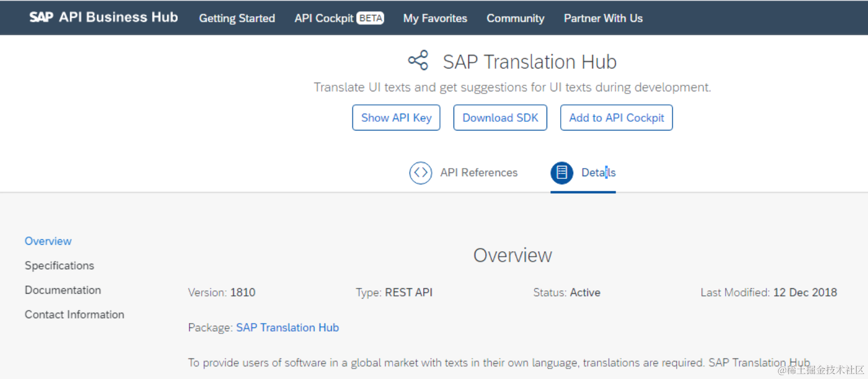Screen dimensions: 868x379
Task: Select Overview in the side navigation
Action: (x=48, y=241)
